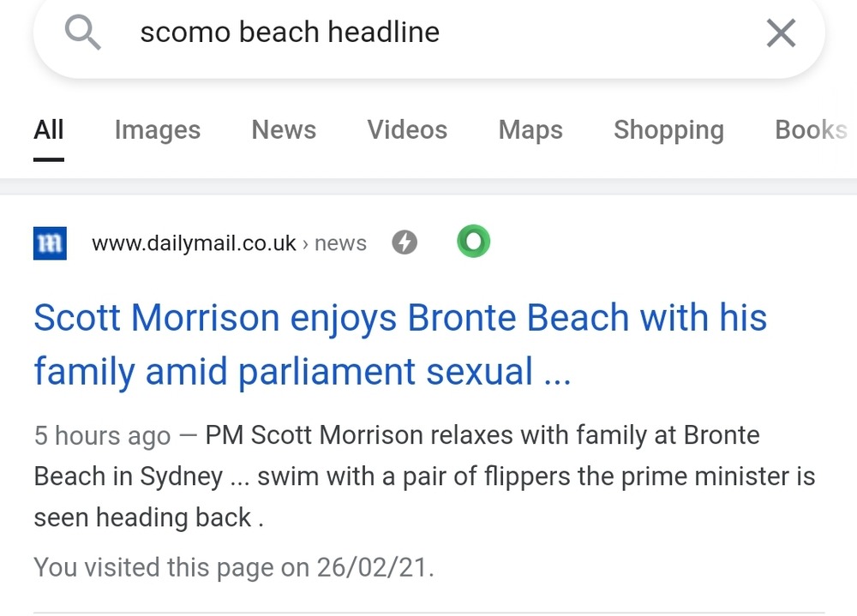Click the '5 hours ago' timestamp
Screen dimensions: 857x616
pyautogui.click(x=102, y=435)
